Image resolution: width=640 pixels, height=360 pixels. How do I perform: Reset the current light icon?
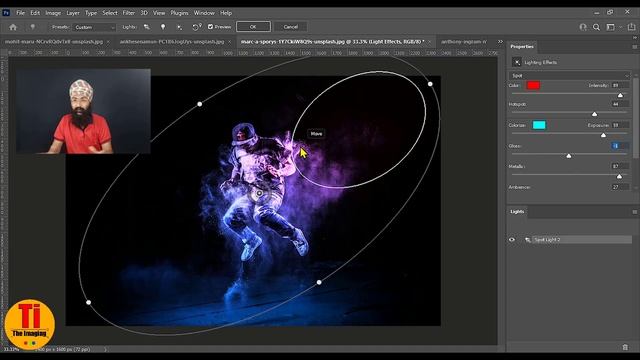click(x=197, y=27)
